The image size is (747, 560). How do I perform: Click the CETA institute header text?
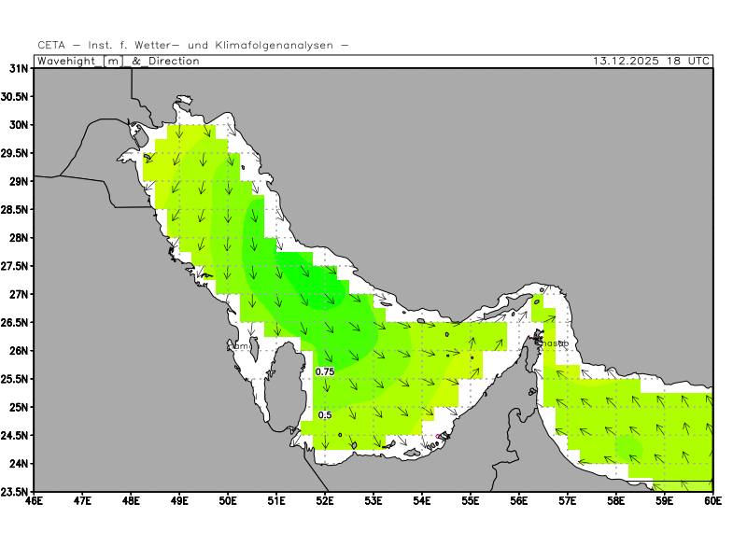[x=193, y=45]
